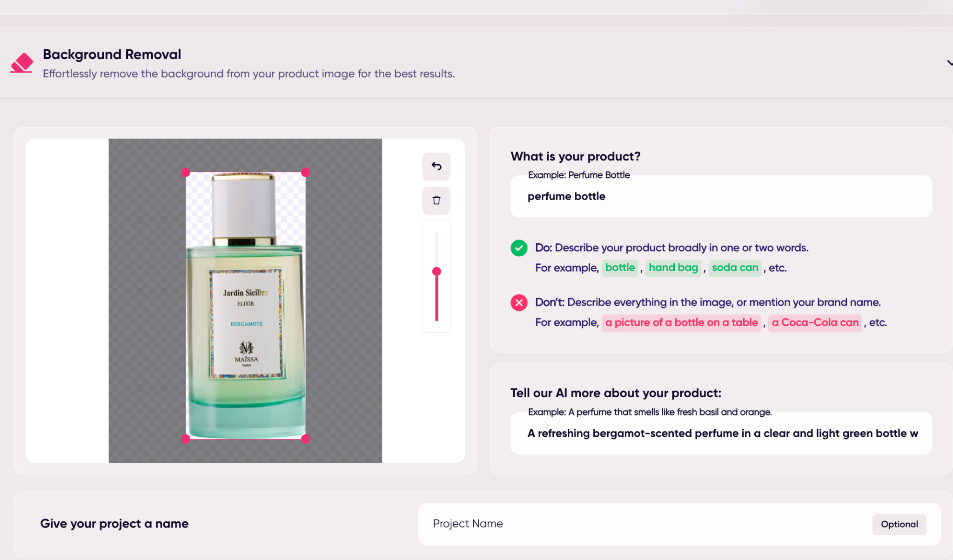Screen dimensions: 953x560
Task: Click the product description text field
Action: [721, 433]
